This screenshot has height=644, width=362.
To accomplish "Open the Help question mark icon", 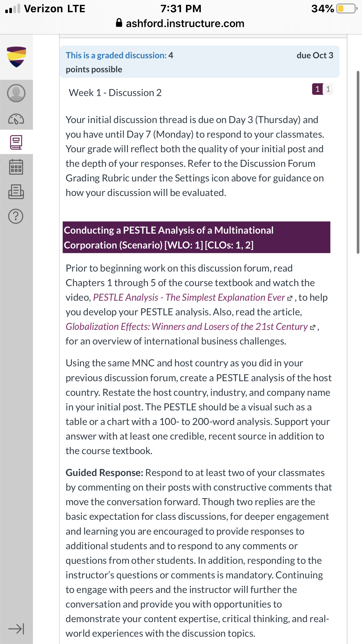I will [16, 216].
